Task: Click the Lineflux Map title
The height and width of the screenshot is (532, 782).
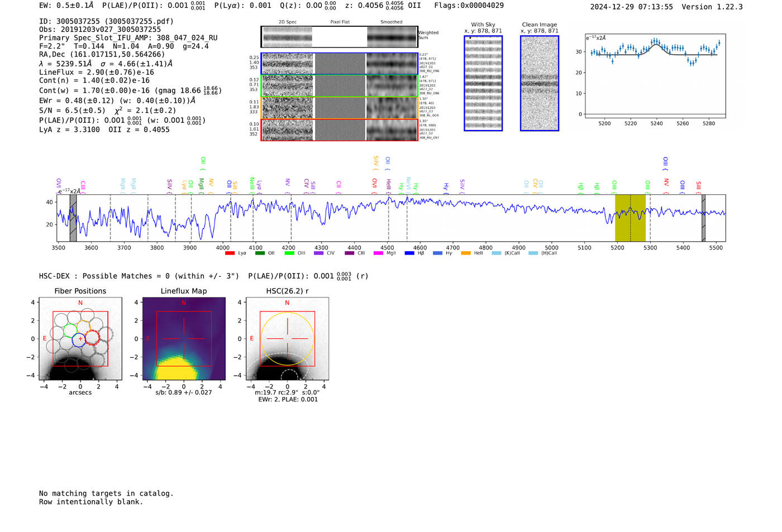Action: (184, 291)
